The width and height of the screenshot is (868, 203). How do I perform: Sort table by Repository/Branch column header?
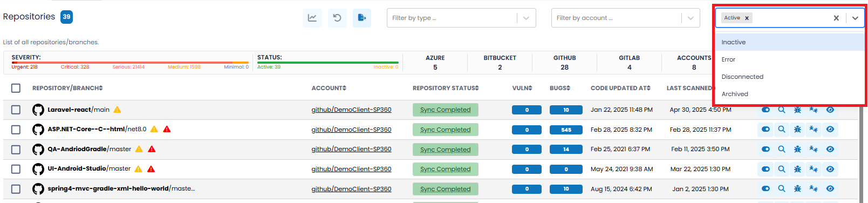[x=67, y=88]
